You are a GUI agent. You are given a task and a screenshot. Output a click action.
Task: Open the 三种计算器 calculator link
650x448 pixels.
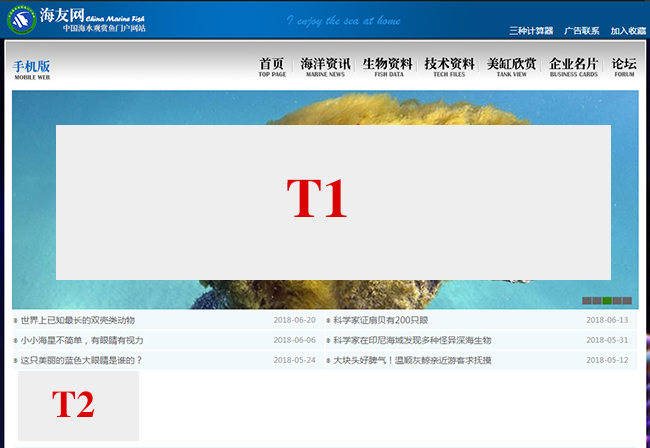click(530, 31)
